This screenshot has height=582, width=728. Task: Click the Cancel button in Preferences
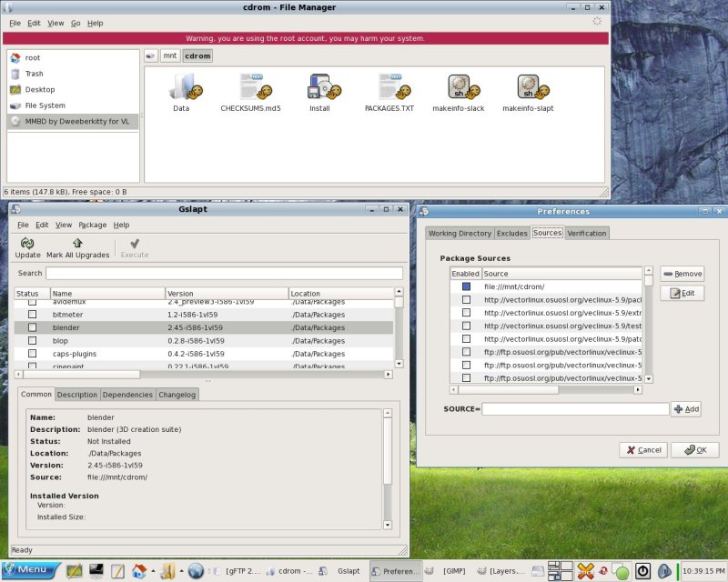(x=642, y=450)
